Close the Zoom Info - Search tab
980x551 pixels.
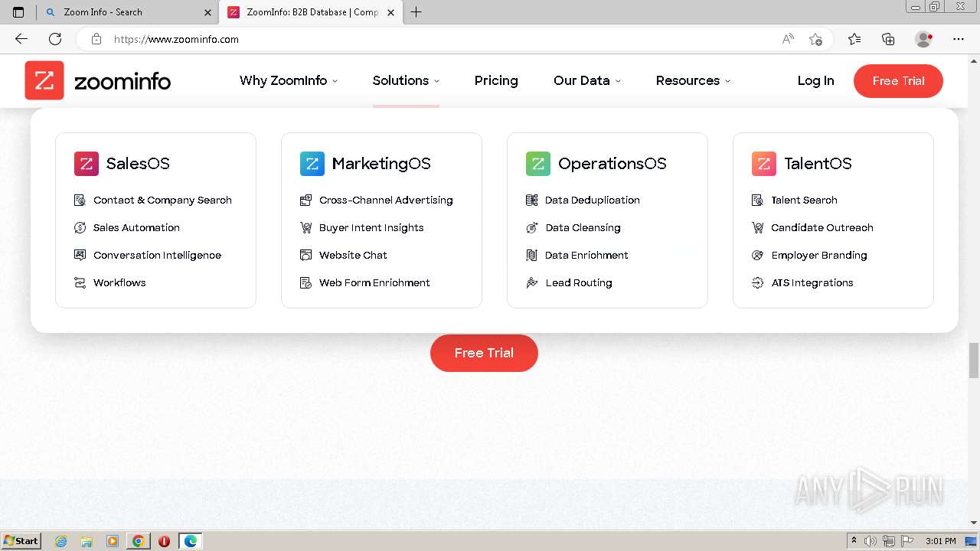[208, 12]
